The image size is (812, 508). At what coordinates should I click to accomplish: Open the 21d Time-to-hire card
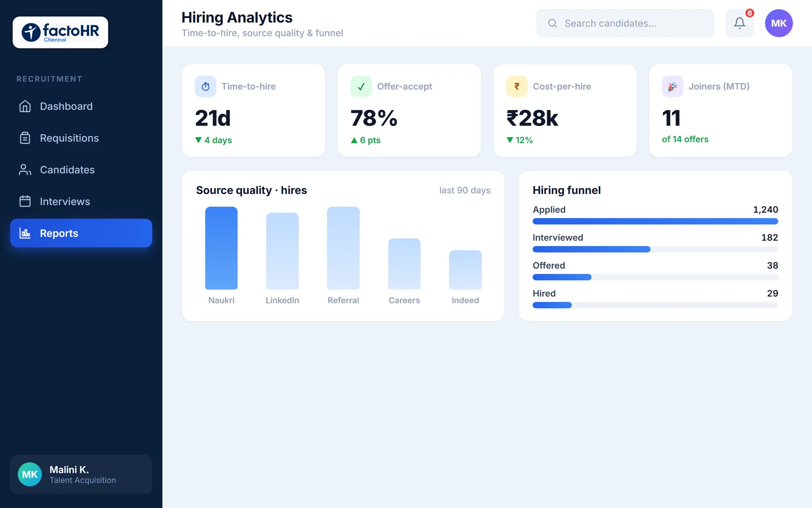click(254, 110)
